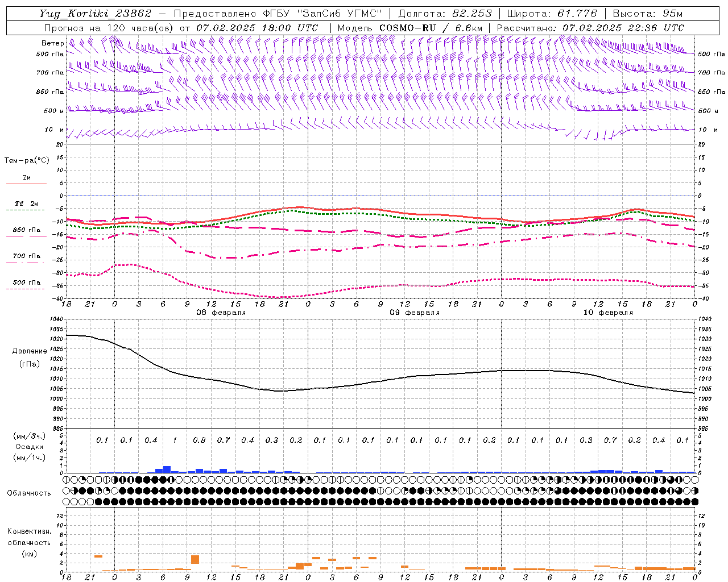Select 'Прогноз на 120 часа(ов)' text
Viewport: 728px width, 582px height.
(x=109, y=28)
